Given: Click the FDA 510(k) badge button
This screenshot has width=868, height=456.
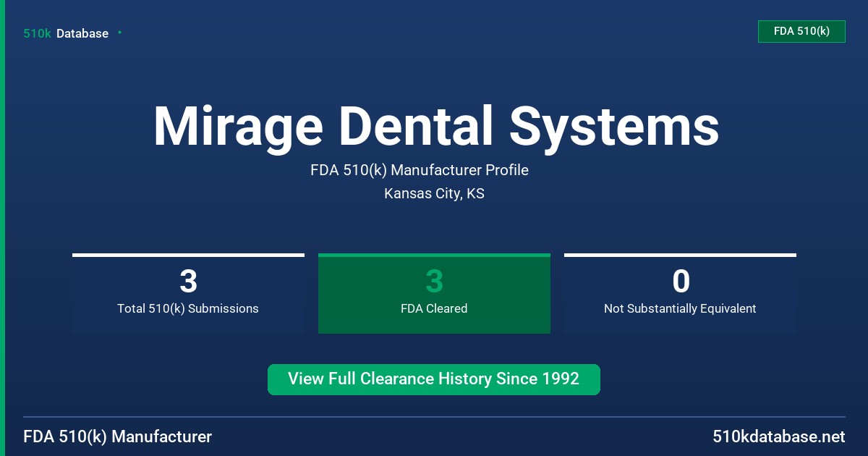Looking at the screenshot, I should [x=801, y=31].
